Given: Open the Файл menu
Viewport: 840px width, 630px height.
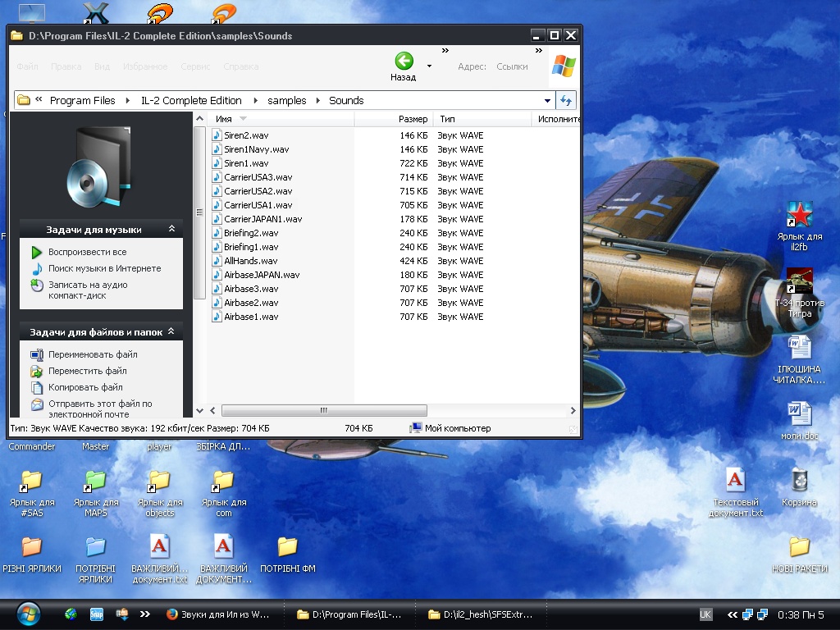Looking at the screenshot, I should (x=27, y=66).
